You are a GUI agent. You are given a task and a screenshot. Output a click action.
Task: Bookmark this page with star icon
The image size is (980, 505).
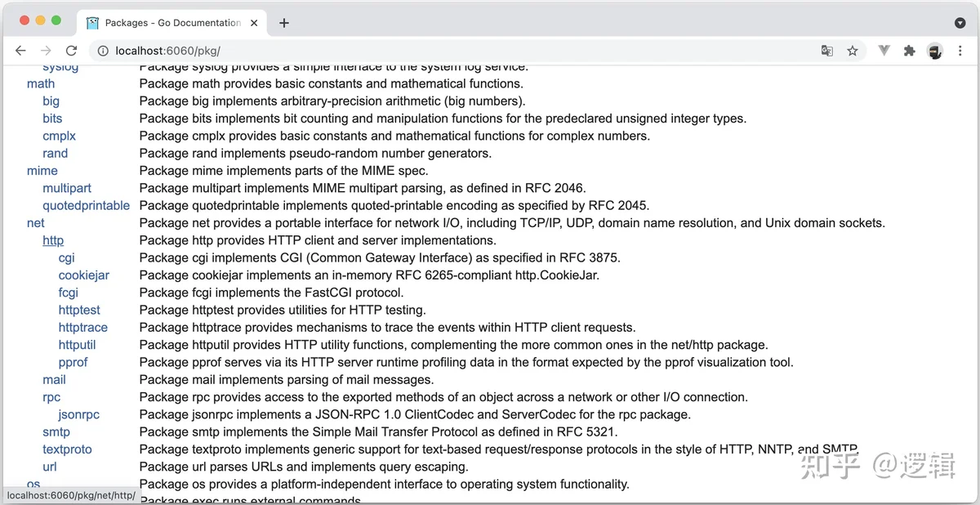(x=853, y=51)
